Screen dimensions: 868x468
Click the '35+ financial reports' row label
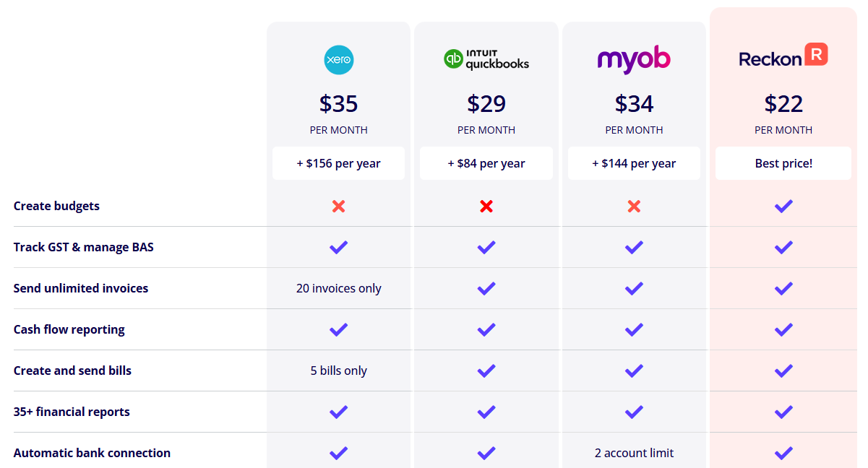coord(72,412)
